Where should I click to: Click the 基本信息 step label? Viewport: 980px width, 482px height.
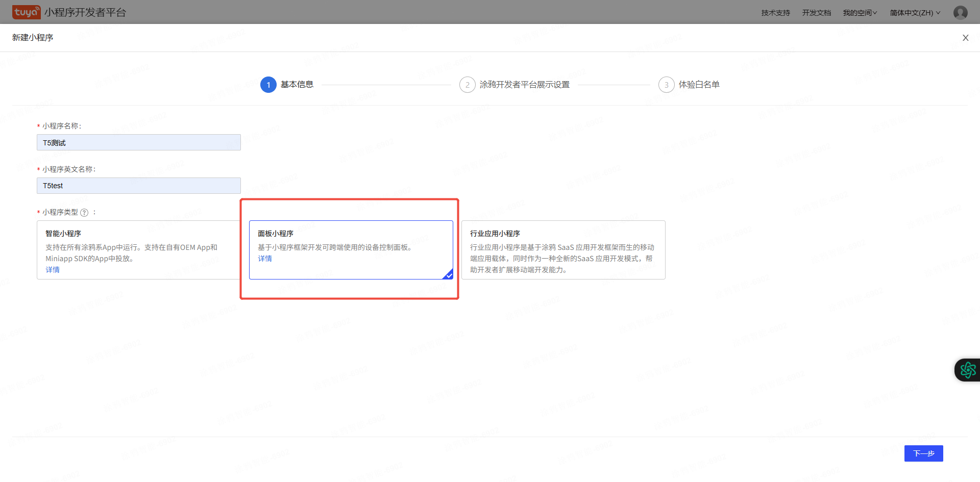297,85
